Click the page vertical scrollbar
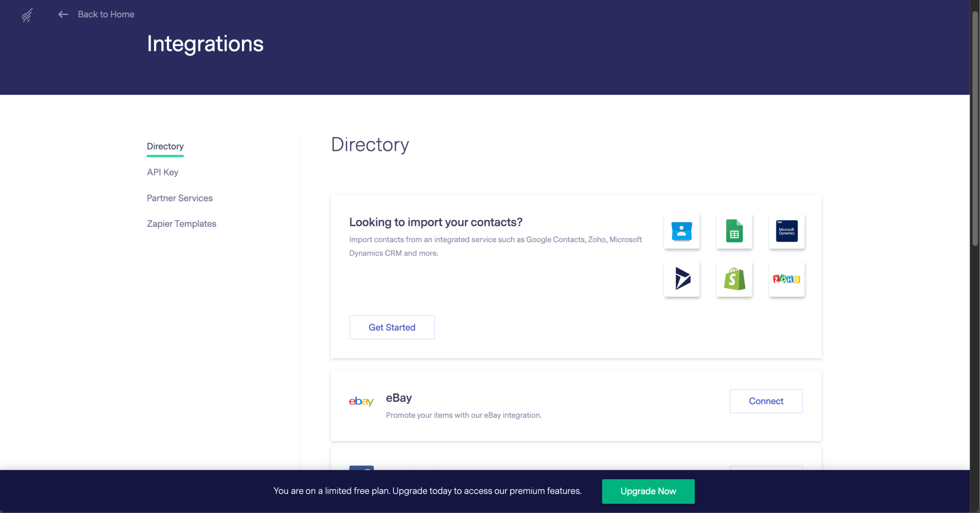The width and height of the screenshot is (980, 513). (x=975, y=128)
